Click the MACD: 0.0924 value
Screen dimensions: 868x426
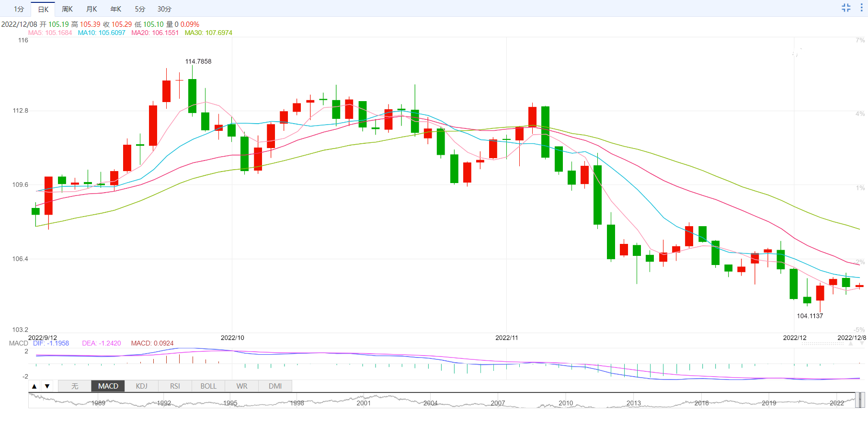[x=152, y=343]
